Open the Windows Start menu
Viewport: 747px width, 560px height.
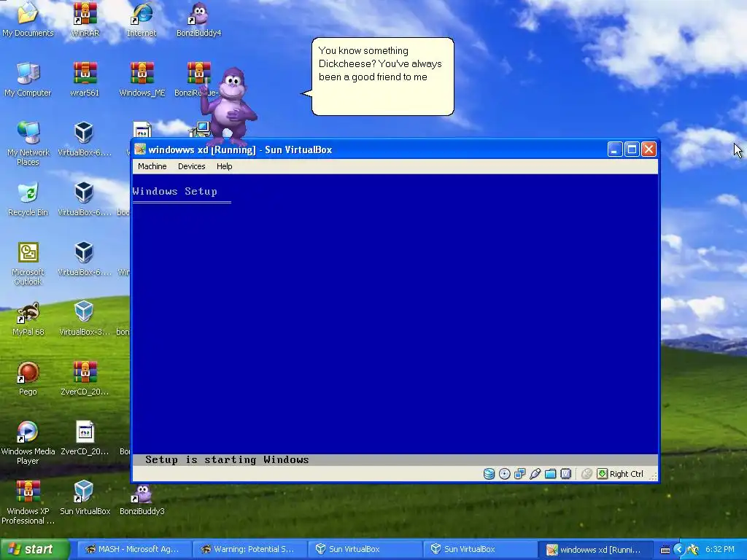tap(35, 549)
